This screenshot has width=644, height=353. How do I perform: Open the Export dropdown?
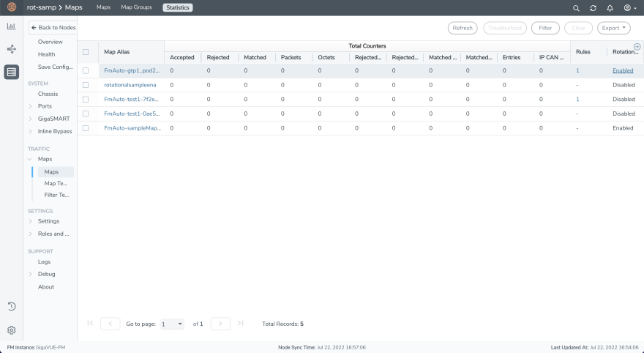pos(613,28)
